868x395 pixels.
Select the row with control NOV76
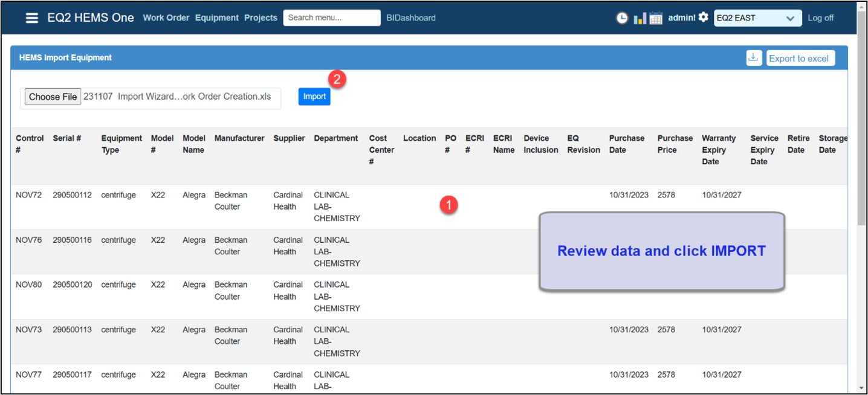29,240
